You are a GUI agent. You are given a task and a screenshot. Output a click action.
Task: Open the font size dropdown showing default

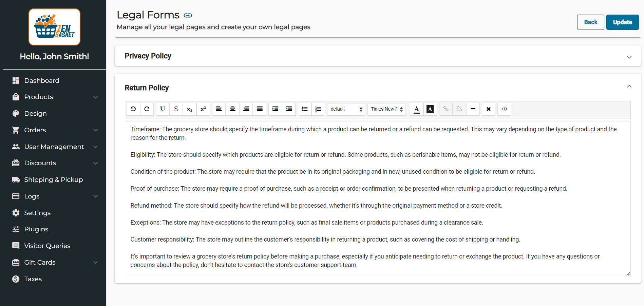346,109
